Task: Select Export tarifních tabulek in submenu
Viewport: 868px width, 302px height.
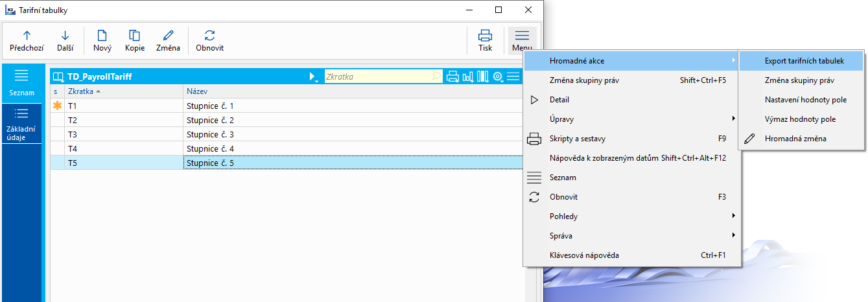Action: (x=801, y=61)
